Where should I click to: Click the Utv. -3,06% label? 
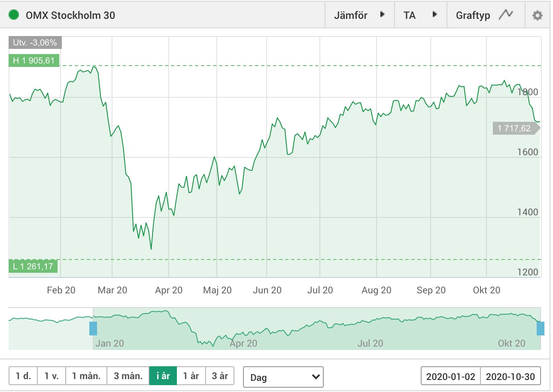(x=35, y=42)
